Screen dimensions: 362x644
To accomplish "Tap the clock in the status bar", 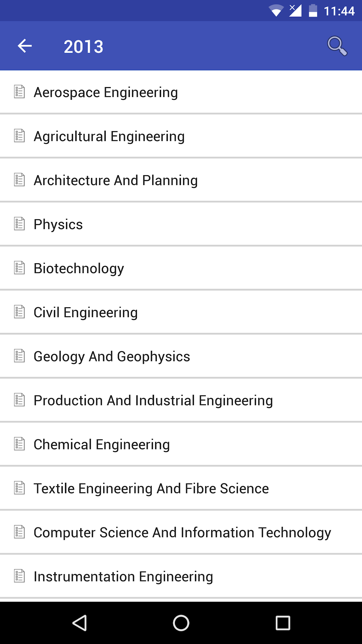I will [x=339, y=11].
